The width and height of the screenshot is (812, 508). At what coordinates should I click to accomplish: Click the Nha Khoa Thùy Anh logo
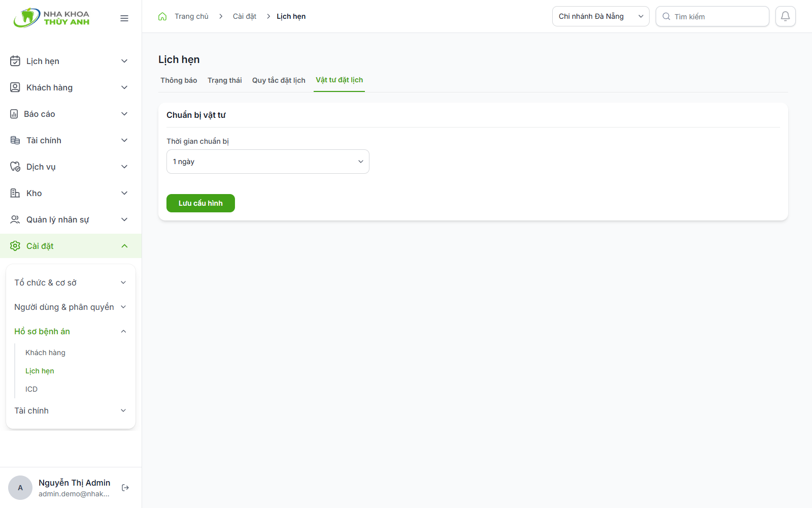pyautogui.click(x=51, y=18)
